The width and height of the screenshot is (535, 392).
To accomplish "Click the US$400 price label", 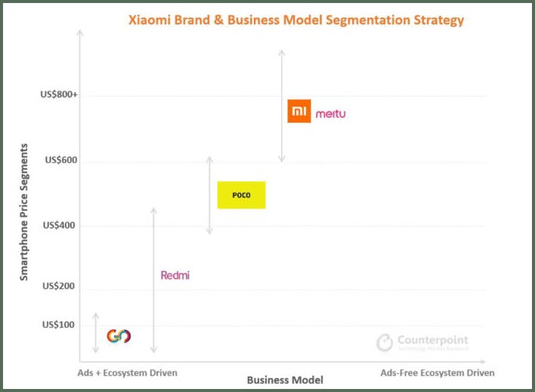I will coord(61,225).
